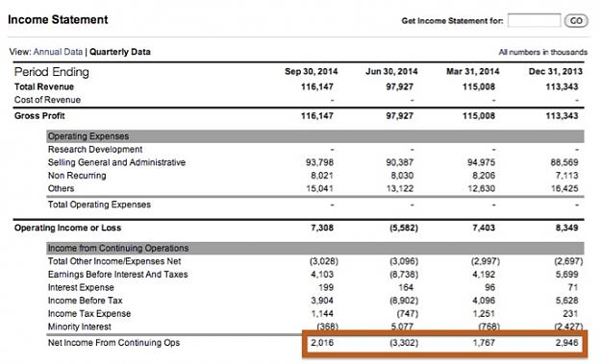
Task: Open the Annual Data view link
Action: coord(58,52)
